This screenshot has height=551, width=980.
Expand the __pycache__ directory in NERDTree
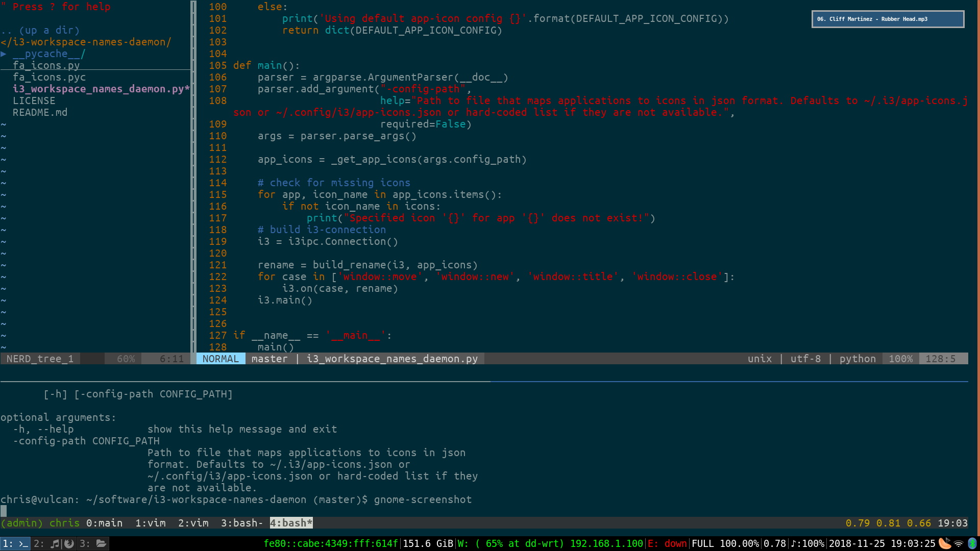(x=48, y=54)
